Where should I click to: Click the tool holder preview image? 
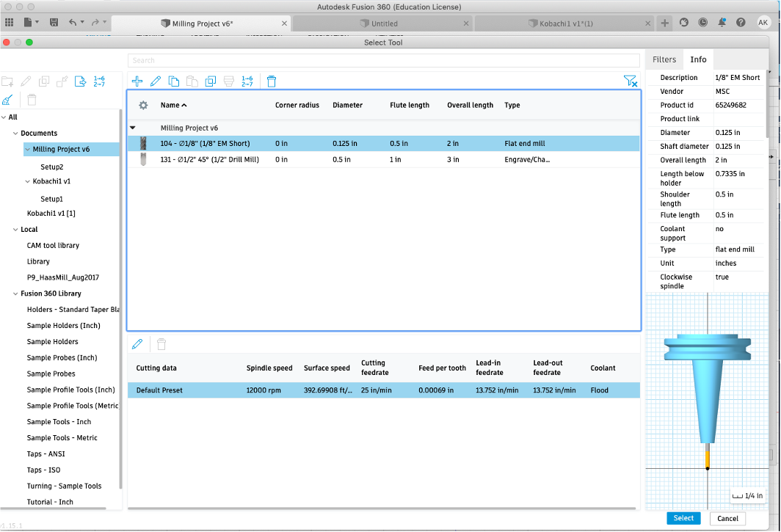pos(708,401)
